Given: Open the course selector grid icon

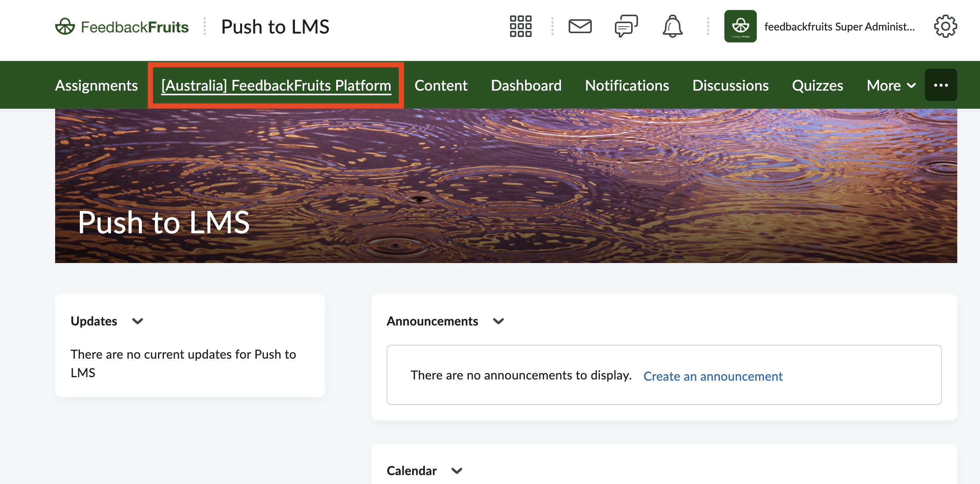Looking at the screenshot, I should pos(520,26).
